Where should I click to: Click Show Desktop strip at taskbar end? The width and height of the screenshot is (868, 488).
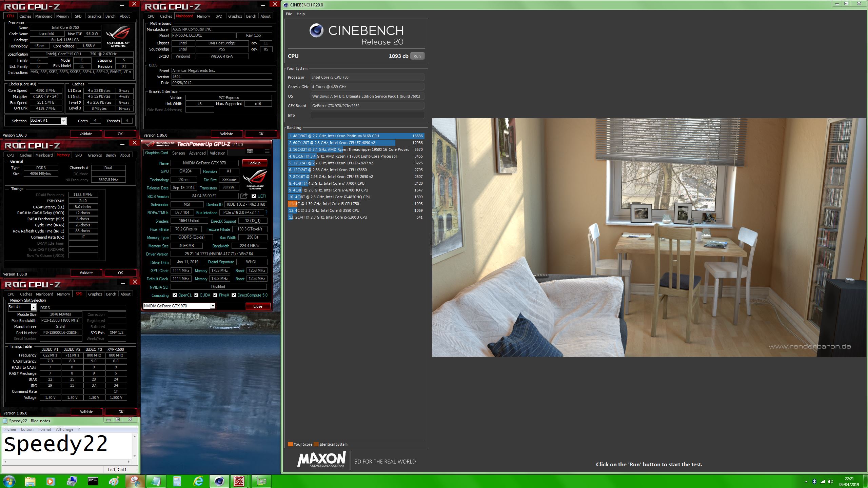866,481
